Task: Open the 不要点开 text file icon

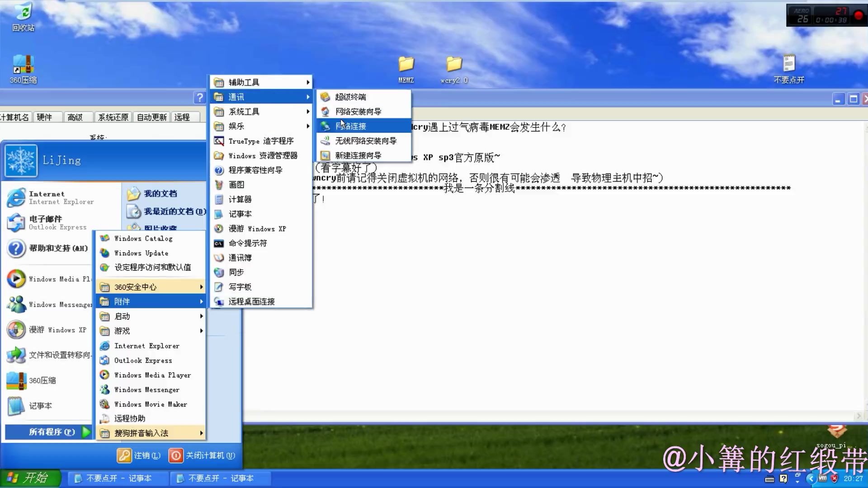Action: [x=789, y=69]
